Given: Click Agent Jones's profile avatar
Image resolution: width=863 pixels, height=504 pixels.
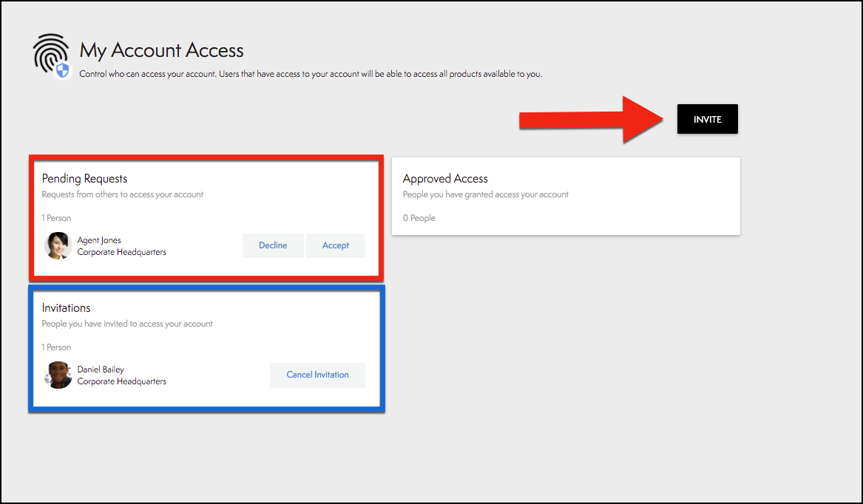Looking at the screenshot, I should (58, 245).
